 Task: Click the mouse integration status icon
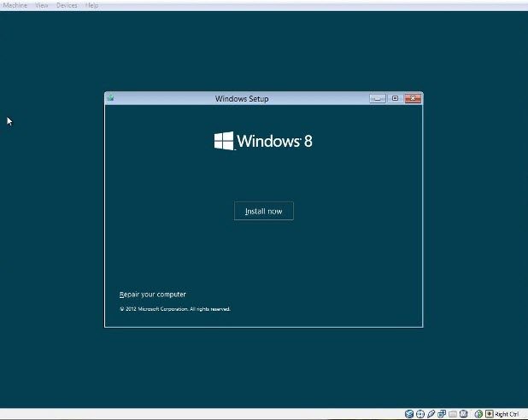pos(478,414)
